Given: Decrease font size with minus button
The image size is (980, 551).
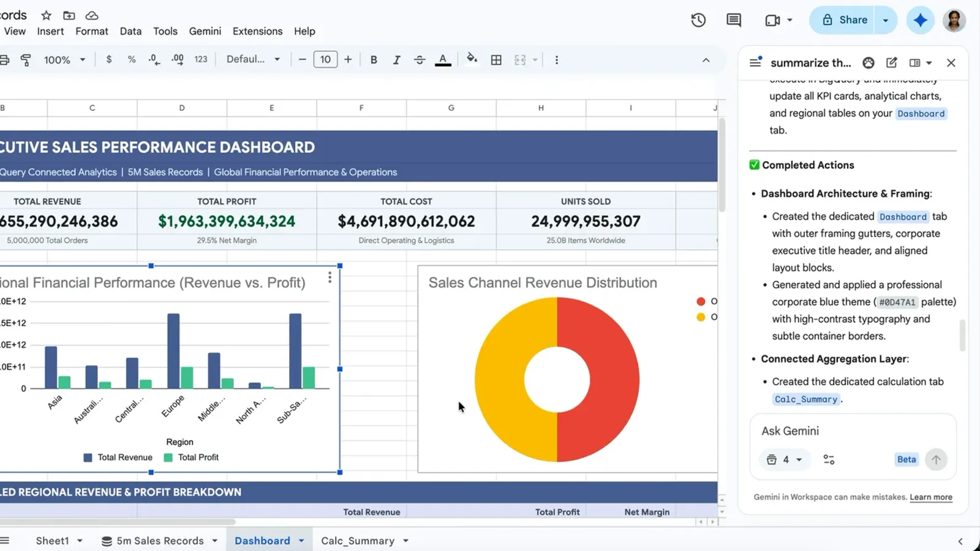Looking at the screenshot, I should pos(302,59).
